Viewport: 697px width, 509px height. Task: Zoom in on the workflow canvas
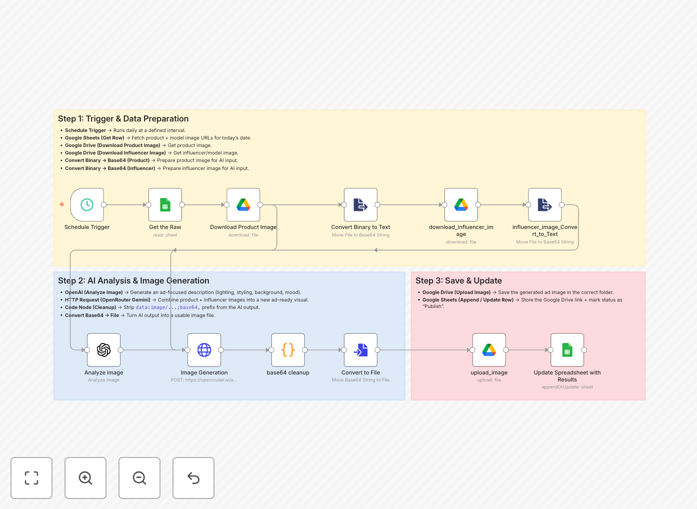[85, 478]
